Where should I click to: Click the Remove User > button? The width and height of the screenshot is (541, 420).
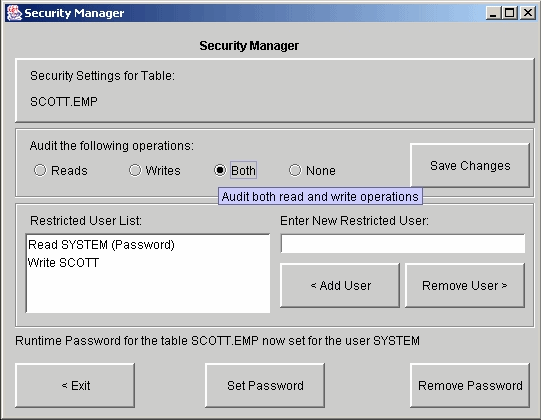coord(465,285)
